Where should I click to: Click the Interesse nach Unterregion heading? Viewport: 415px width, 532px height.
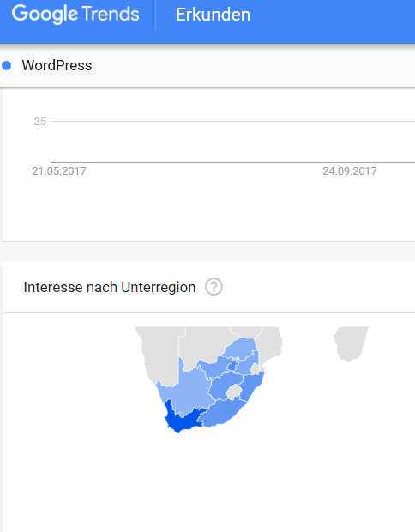point(110,287)
